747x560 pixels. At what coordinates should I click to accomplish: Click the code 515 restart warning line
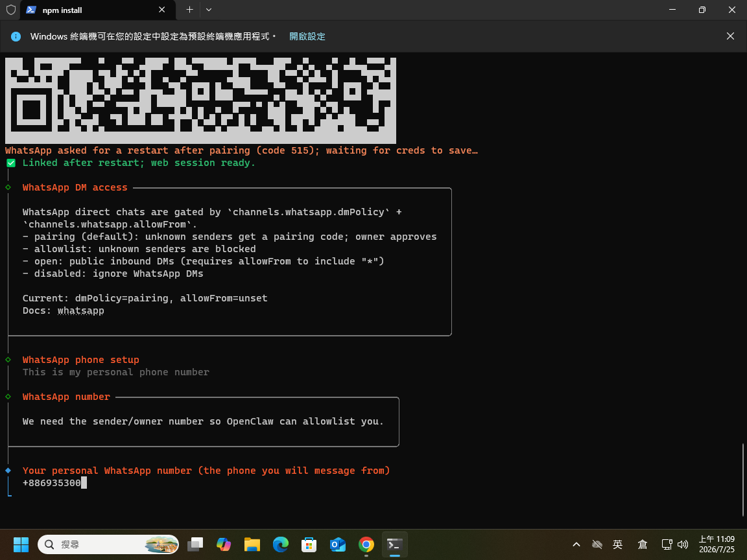click(241, 150)
